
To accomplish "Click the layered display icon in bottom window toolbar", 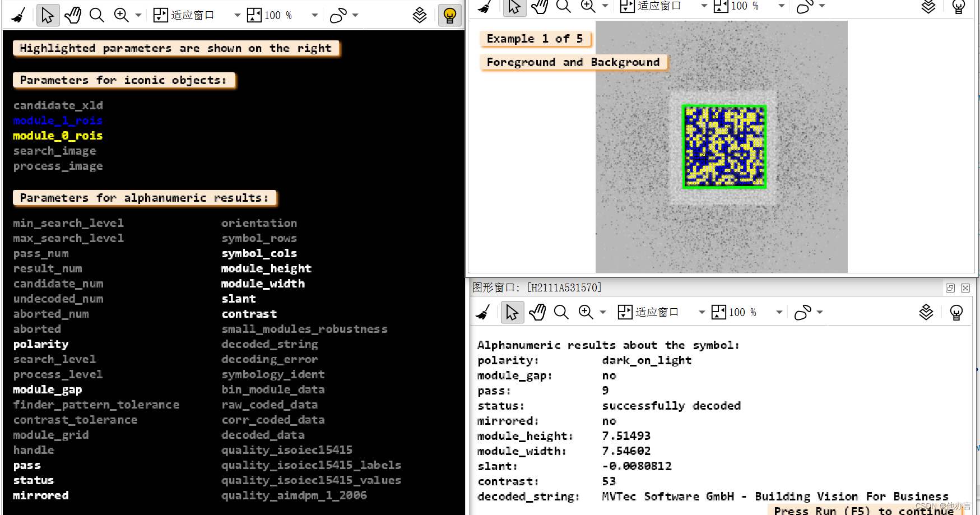I will pyautogui.click(x=926, y=312).
